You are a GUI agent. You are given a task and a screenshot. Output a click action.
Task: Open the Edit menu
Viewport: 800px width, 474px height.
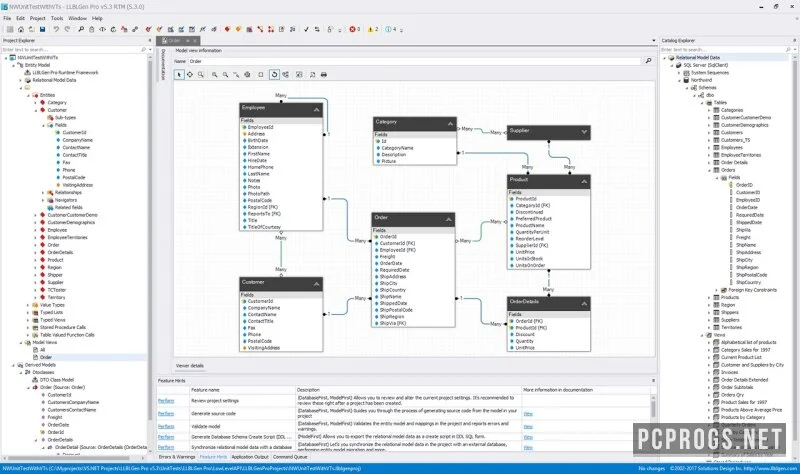[x=20, y=18]
